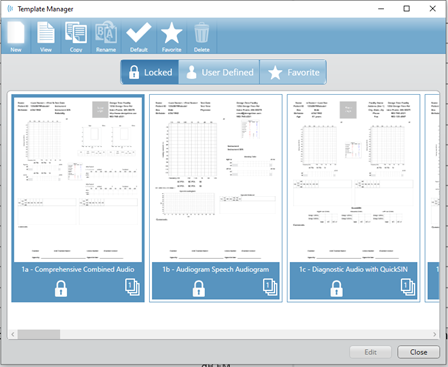This screenshot has width=448, height=367.
Task: Click the Template Manager app icon in title bar
Action: [x=10, y=9]
